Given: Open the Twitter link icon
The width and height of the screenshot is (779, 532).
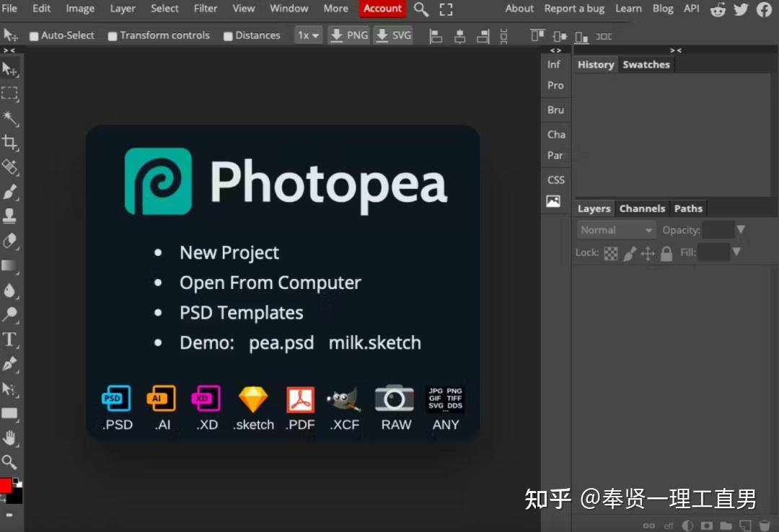Looking at the screenshot, I should (x=741, y=9).
